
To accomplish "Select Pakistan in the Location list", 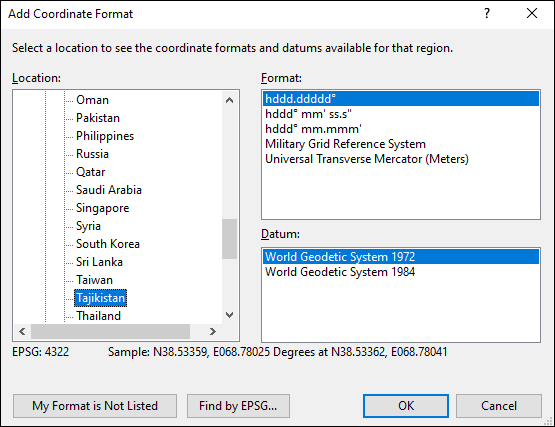I will 98,118.
